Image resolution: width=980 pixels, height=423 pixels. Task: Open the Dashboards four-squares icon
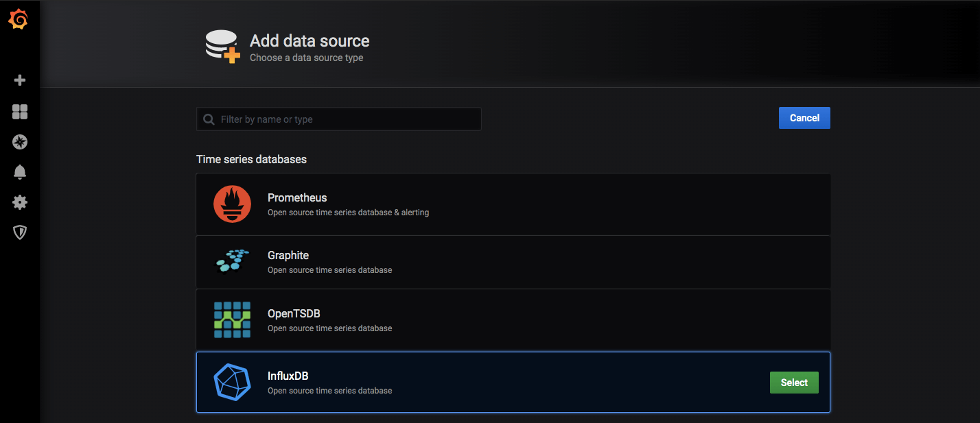click(x=20, y=112)
